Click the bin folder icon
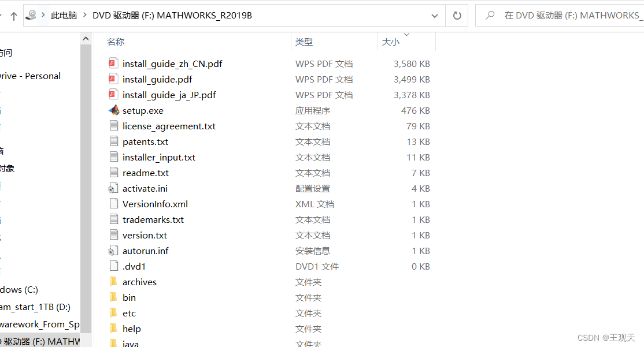644x347 pixels. pos(113,297)
